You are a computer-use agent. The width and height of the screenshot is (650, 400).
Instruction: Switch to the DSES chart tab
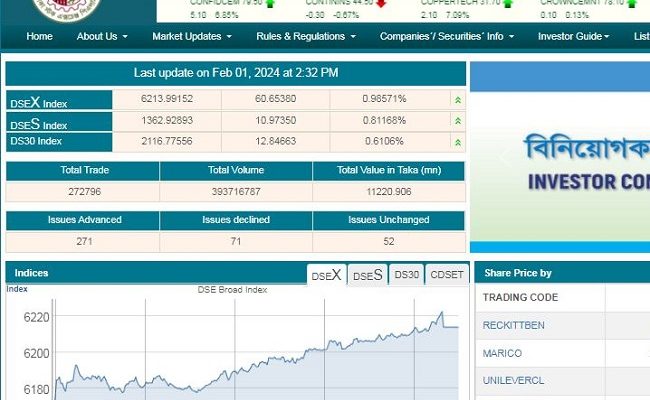pos(368,275)
